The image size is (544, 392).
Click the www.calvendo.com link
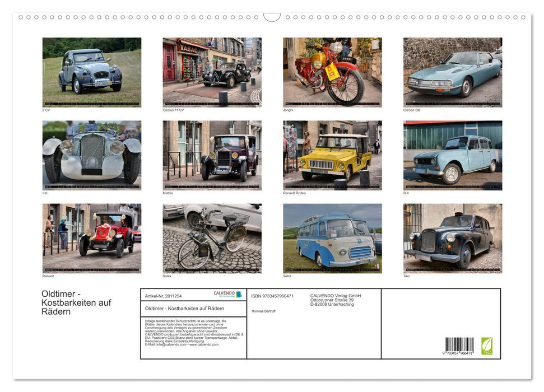[x=204, y=346]
